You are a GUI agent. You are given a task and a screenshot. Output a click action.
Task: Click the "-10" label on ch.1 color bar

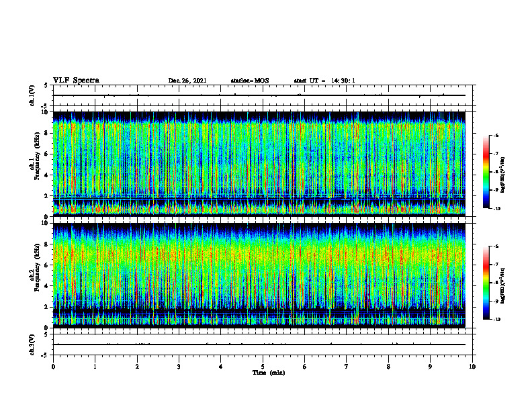point(496,209)
